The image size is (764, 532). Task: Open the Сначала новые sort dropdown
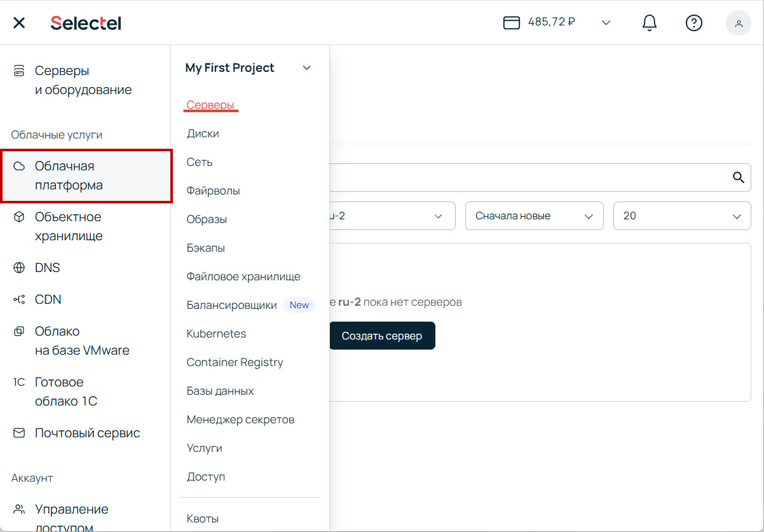pos(534,216)
